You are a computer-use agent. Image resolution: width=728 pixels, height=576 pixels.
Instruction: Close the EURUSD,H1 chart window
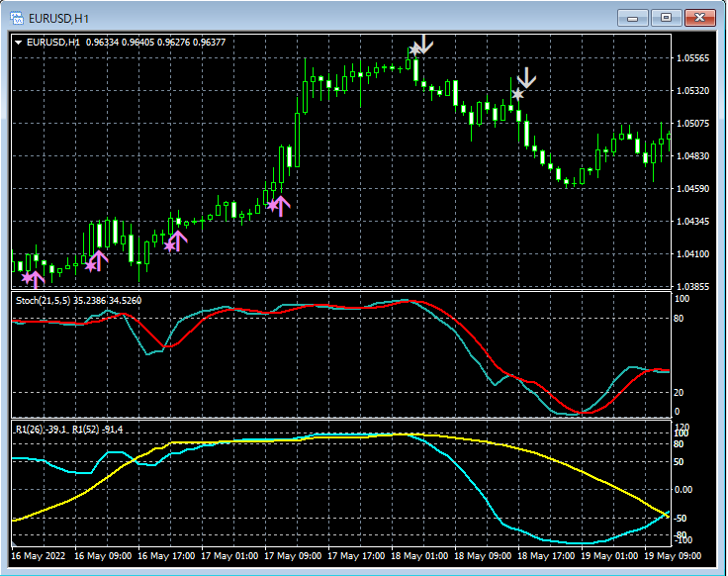tap(700, 18)
